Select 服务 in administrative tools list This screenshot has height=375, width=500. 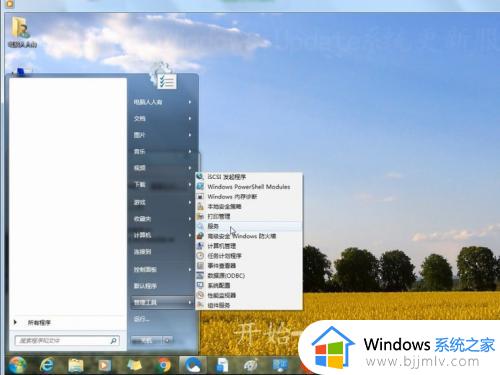(249, 226)
